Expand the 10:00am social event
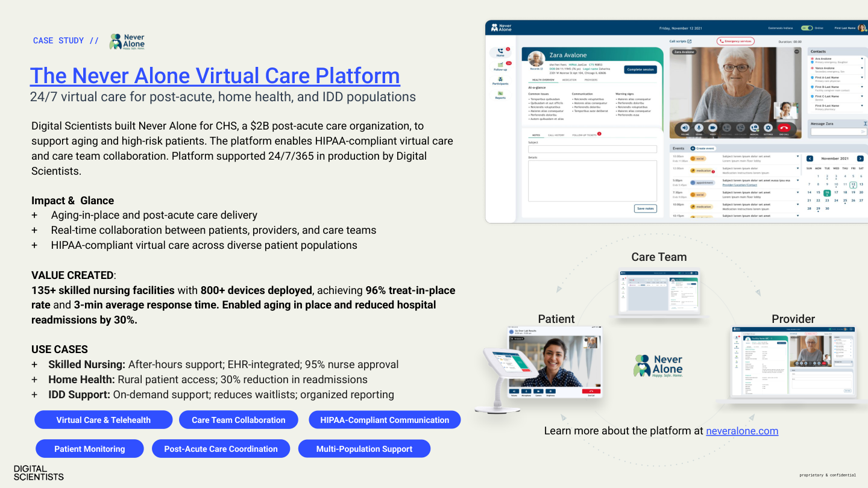This screenshot has width=868, height=488. coord(797,157)
